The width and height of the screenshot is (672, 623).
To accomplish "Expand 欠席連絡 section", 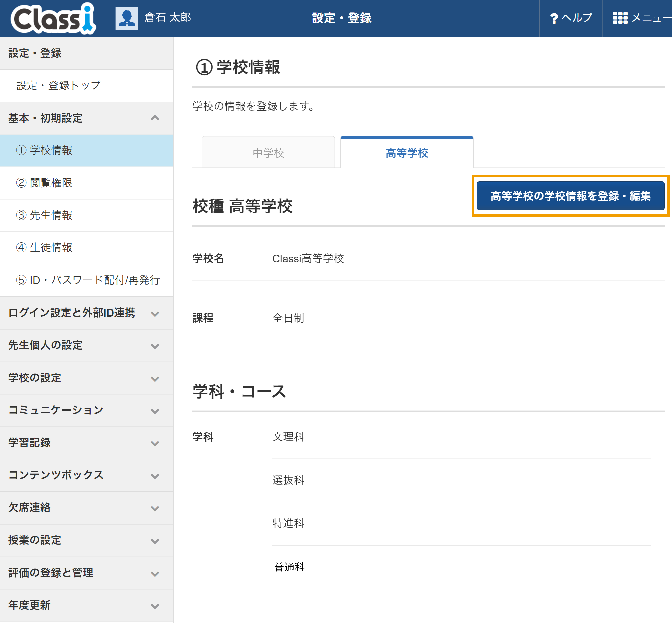I will (x=86, y=508).
